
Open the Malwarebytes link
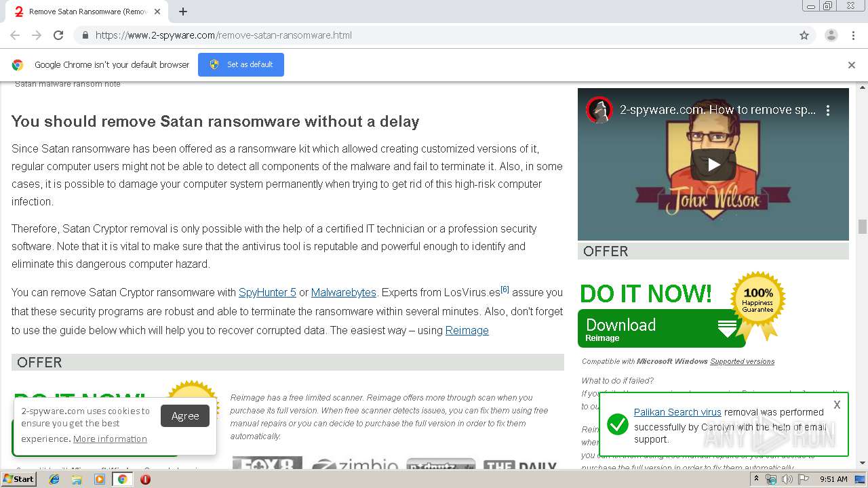pyautogui.click(x=344, y=293)
